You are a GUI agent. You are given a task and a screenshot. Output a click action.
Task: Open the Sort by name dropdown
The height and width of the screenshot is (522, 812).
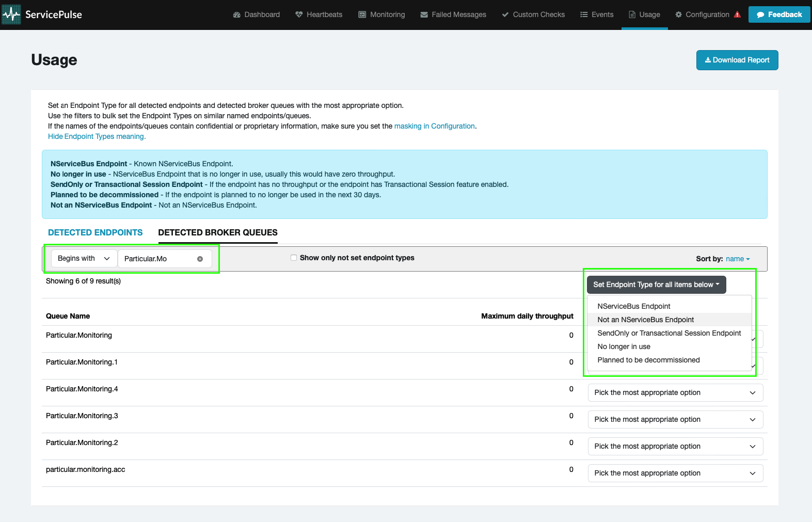pos(738,259)
